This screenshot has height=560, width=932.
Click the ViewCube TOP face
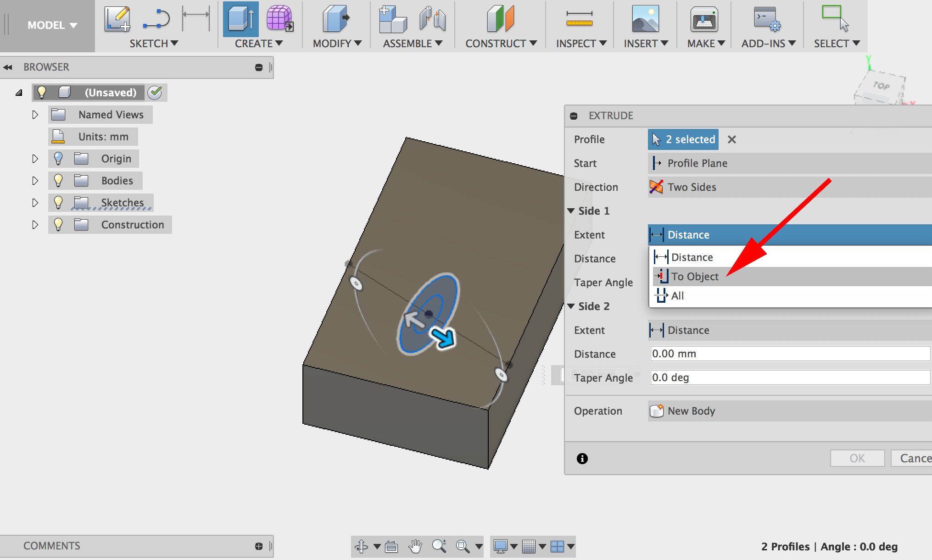(881, 86)
